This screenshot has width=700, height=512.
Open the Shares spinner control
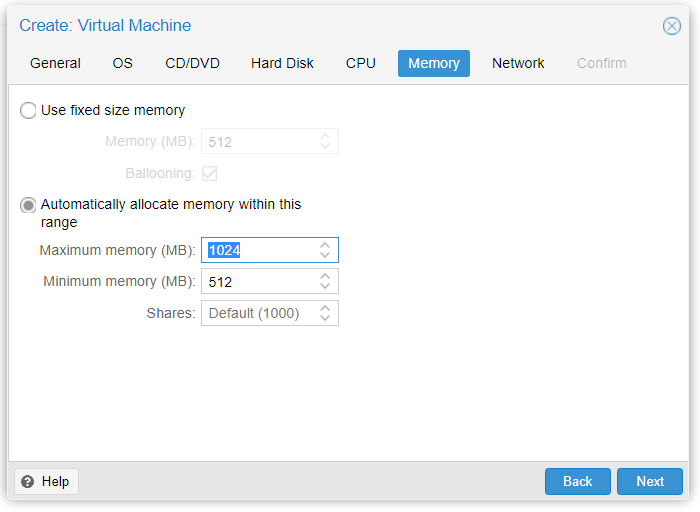point(325,313)
